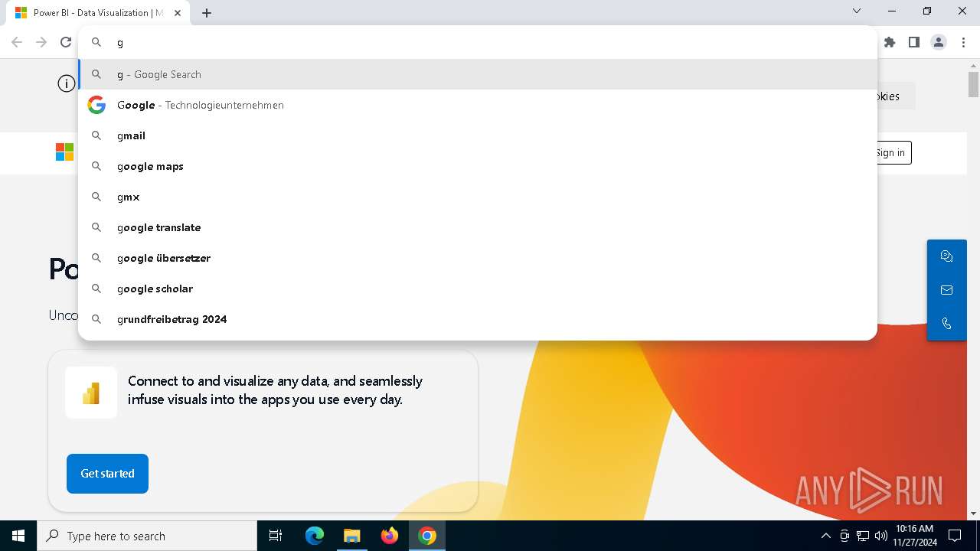Screen dimensions: 980x551
Task: Open File Explorer from taskbar
Action: tap(352, 536)
